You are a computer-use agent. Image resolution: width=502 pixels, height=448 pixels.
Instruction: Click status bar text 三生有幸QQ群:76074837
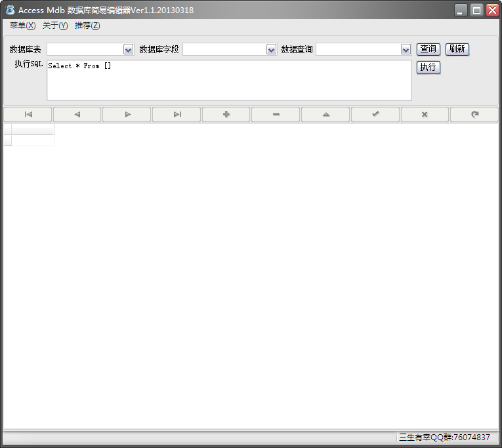click(444, 437)
